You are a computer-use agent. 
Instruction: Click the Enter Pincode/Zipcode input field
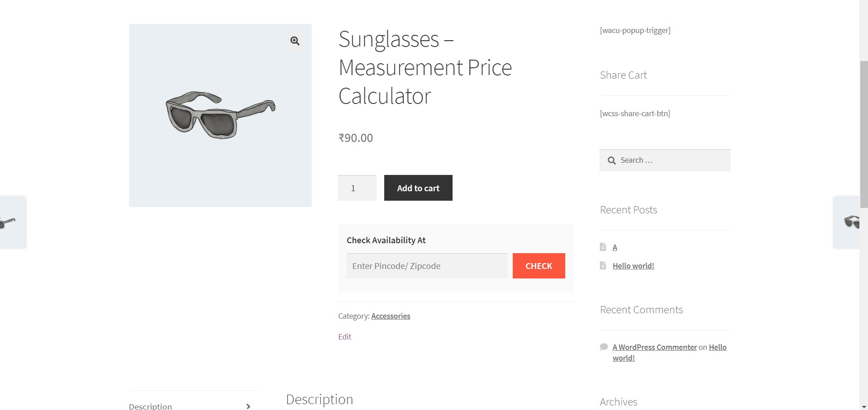(x=426, y=266)
